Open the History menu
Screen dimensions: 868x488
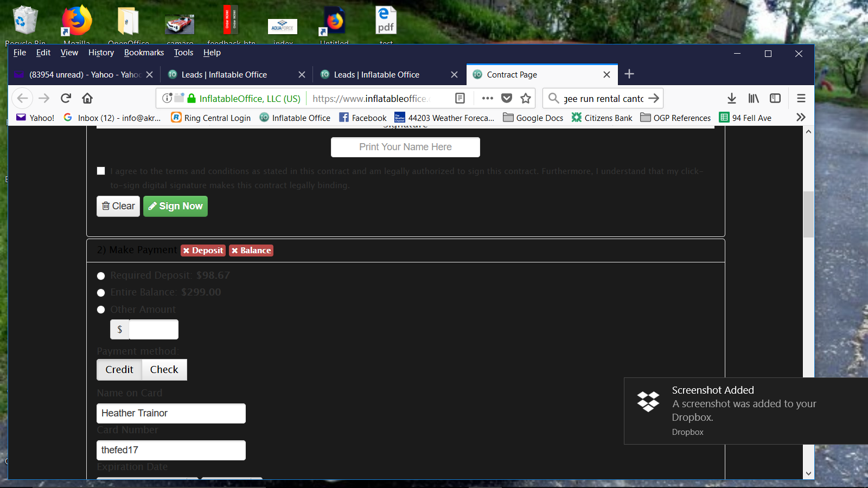tap(101, 53)
